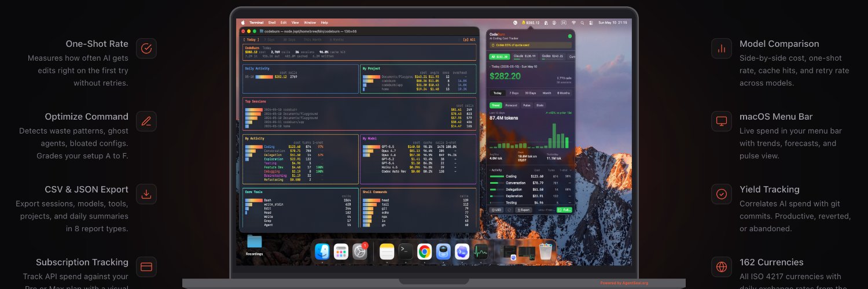Select the 30 Days period tab in the popover
This screenshot has width=868, height=289.
pyautogui.click(x=531, y=93)
